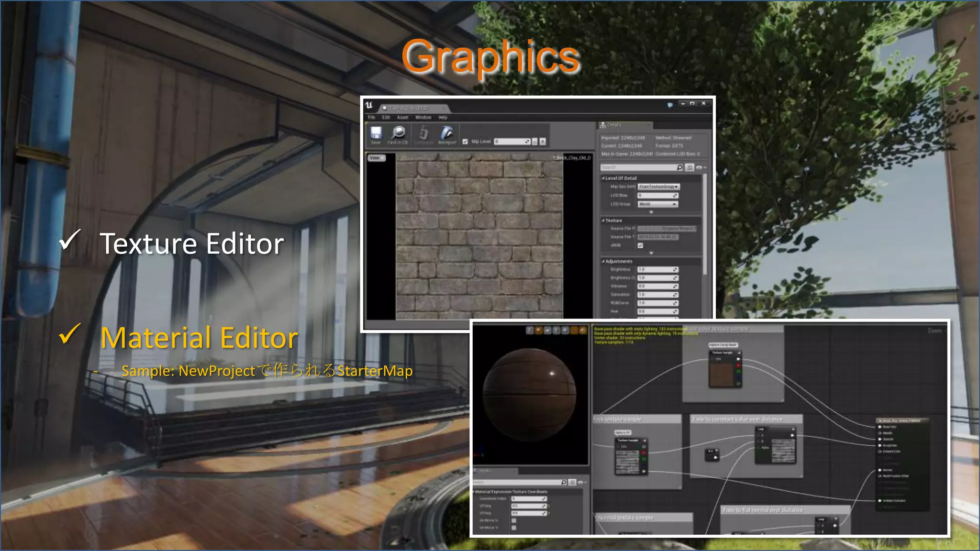Click the Coordinate Index value field
The height and width of the screenshot is (551, 980).
pyautogui.click(x=529, y=499)
